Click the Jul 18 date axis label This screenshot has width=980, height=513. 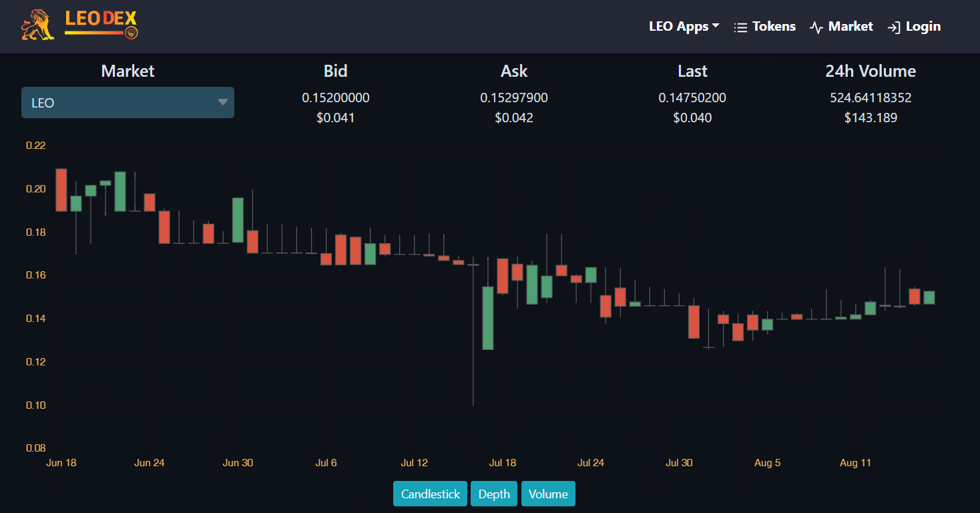(503, 463)
